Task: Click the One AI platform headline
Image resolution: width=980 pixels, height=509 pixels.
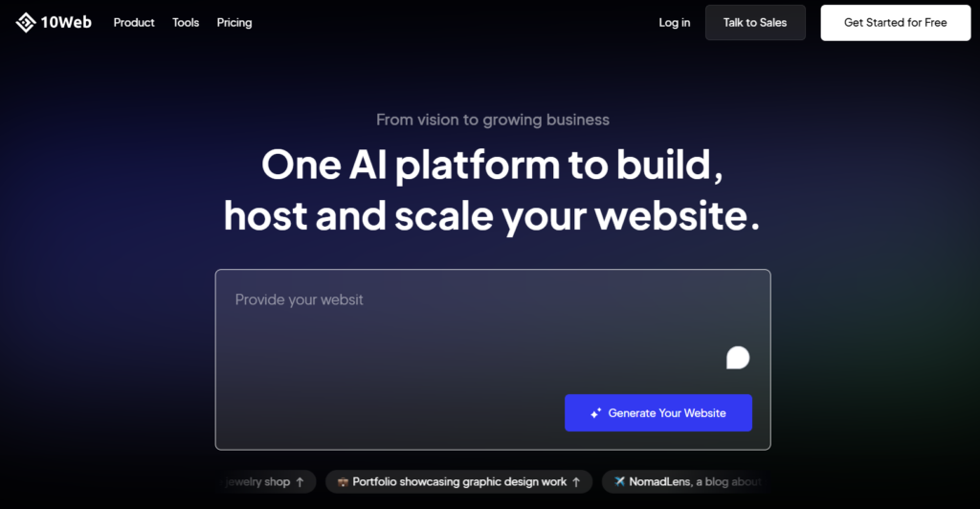Action: coord(493,190)
